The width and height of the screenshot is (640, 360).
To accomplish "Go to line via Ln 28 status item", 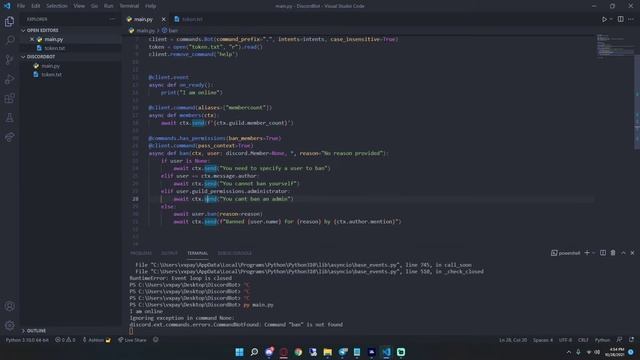I will point(513,340).
